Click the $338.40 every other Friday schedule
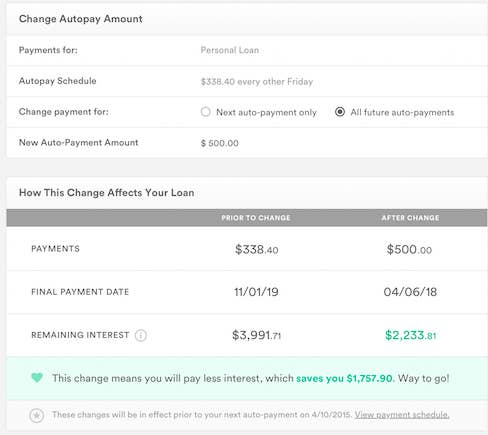Screen dimensions: 488x435 pos(257,82)
